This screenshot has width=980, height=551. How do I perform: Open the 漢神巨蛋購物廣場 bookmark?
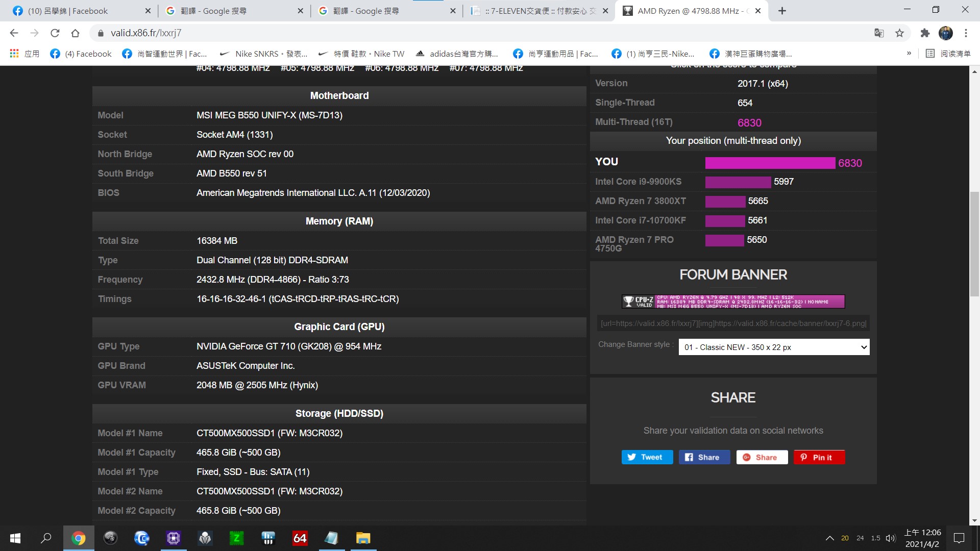[x=751, y=54]
